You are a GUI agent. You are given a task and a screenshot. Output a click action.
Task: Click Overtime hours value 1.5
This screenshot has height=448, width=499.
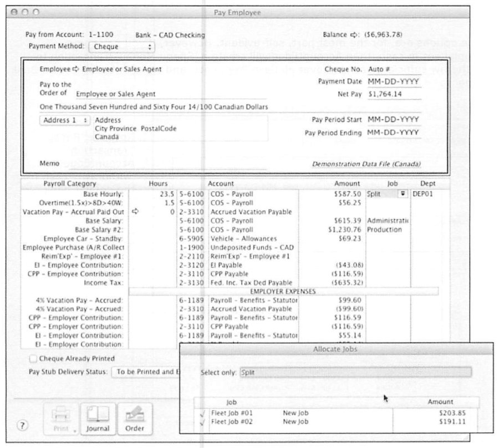pyautogui.click(x=169, y=203)
